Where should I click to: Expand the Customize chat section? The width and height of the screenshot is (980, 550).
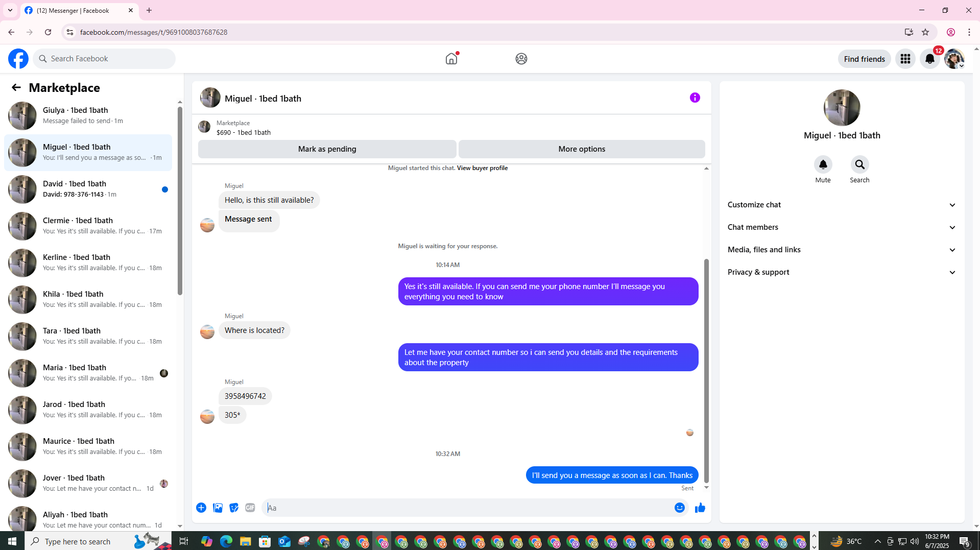[842, 205]
